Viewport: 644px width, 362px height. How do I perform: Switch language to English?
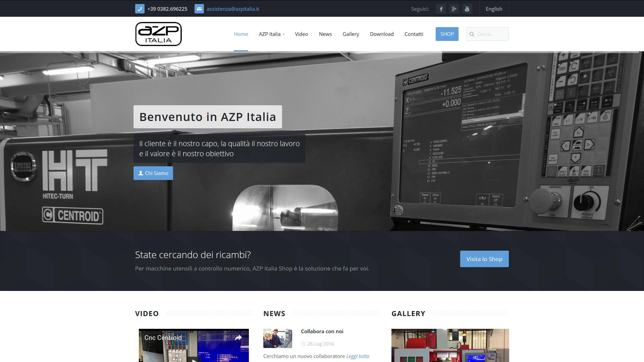[x=494, y=9]
